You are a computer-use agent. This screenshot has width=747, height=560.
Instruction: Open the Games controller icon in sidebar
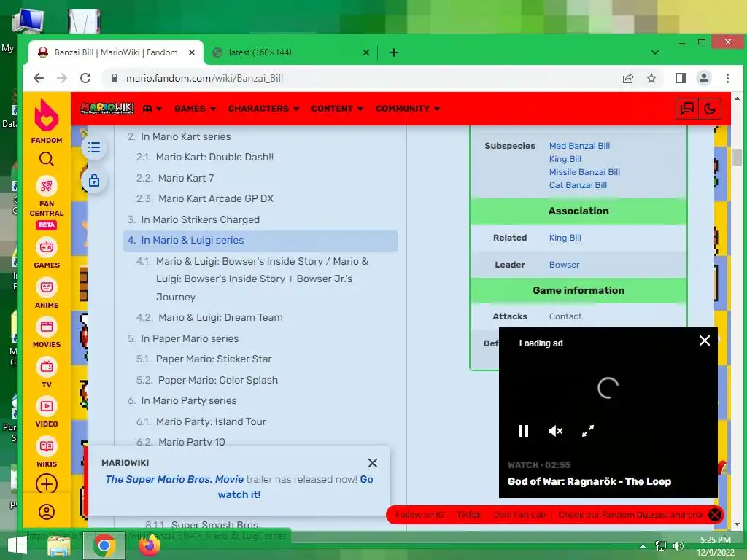[46, 247]
